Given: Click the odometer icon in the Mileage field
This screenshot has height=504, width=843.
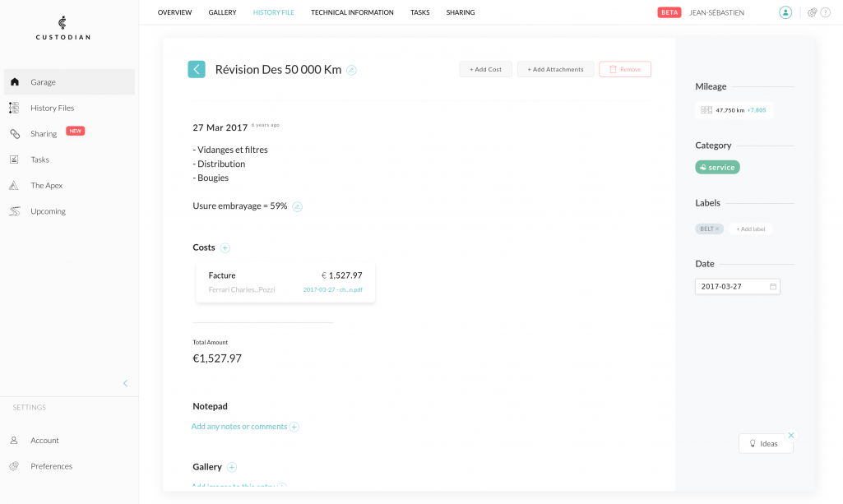Looking at the screenshot, I should coord(706,110).
